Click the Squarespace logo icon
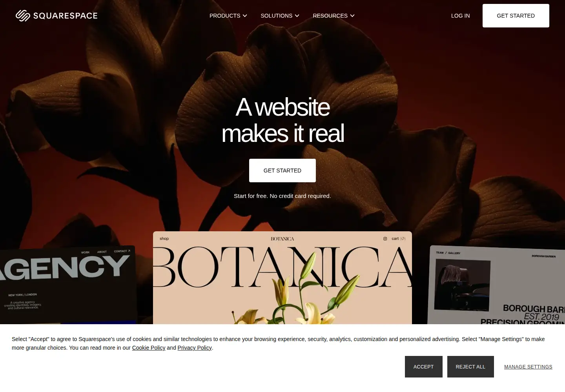This screenshot has height=392, width=565. coord(23,16)
